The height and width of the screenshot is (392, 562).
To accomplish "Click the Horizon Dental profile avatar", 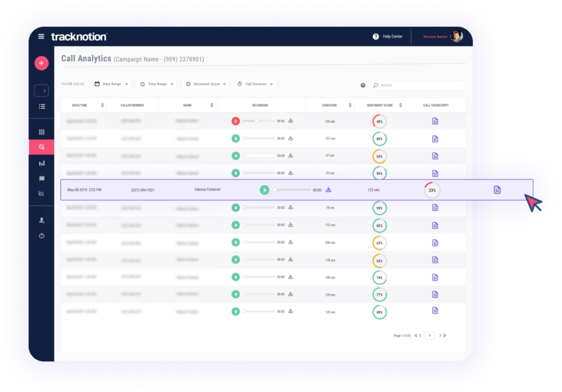I will (x=457, y=36).
